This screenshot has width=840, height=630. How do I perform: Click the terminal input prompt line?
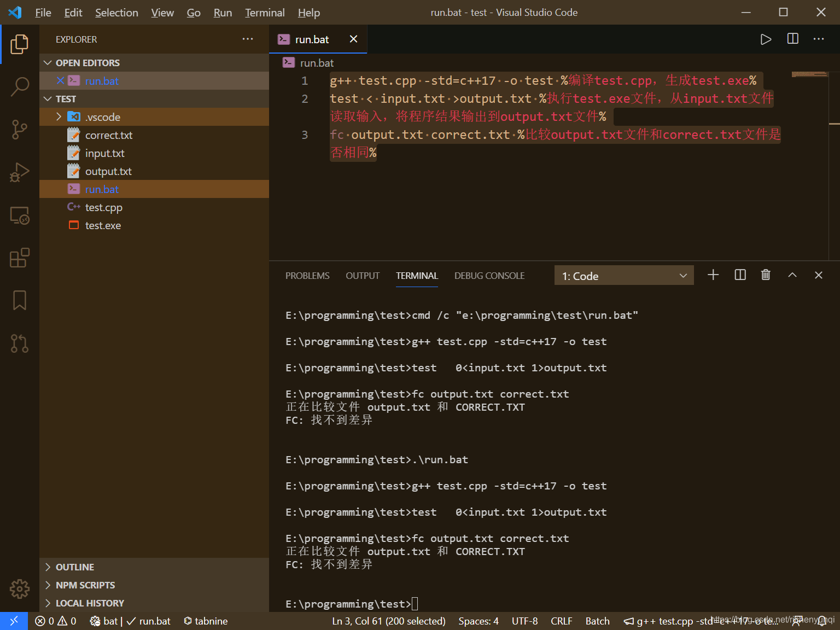(352, 604)
